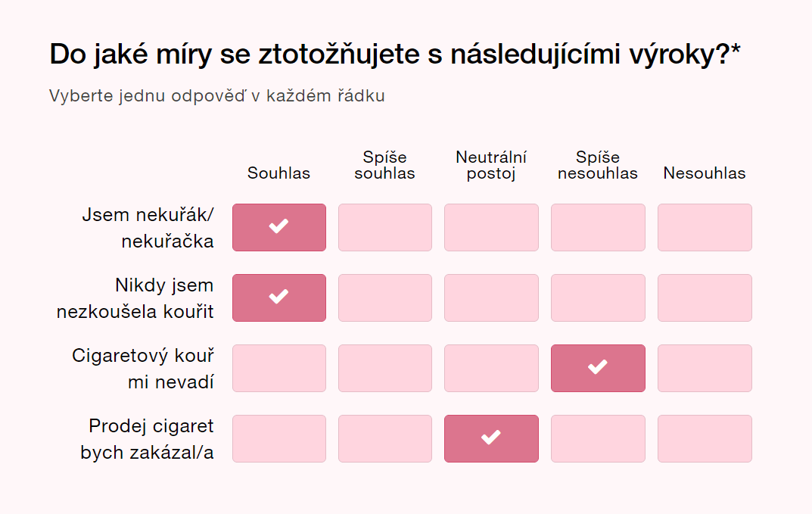Select Souhlas for Jsem nekuřák/nekuřačka

[279, 227]
